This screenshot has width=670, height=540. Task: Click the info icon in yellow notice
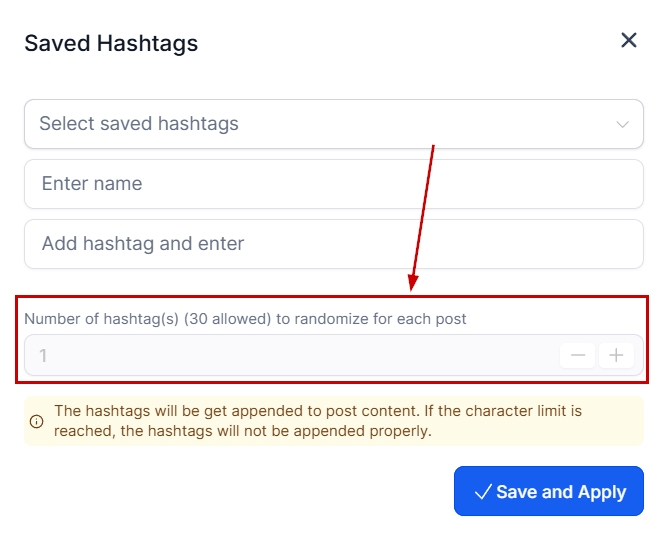(x=37, y=421)
